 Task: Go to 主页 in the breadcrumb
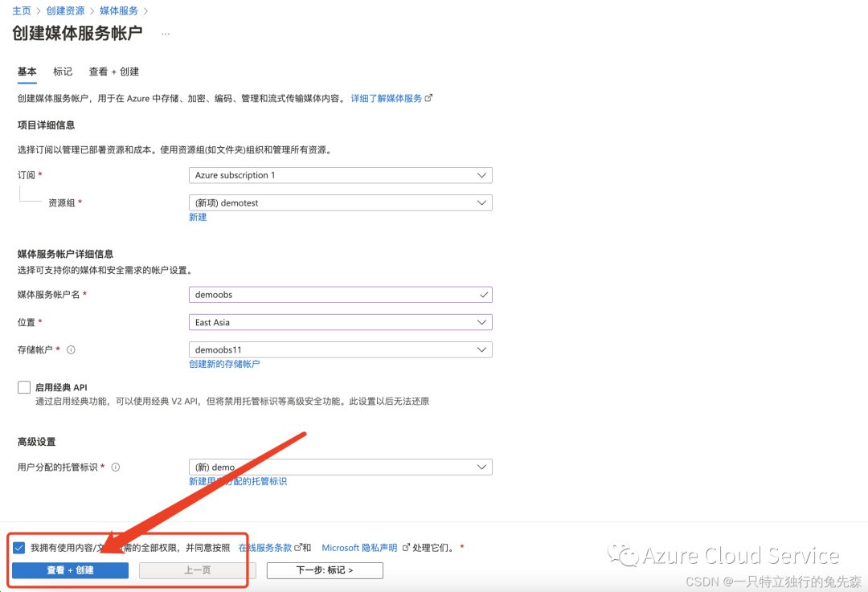point(22,10)
